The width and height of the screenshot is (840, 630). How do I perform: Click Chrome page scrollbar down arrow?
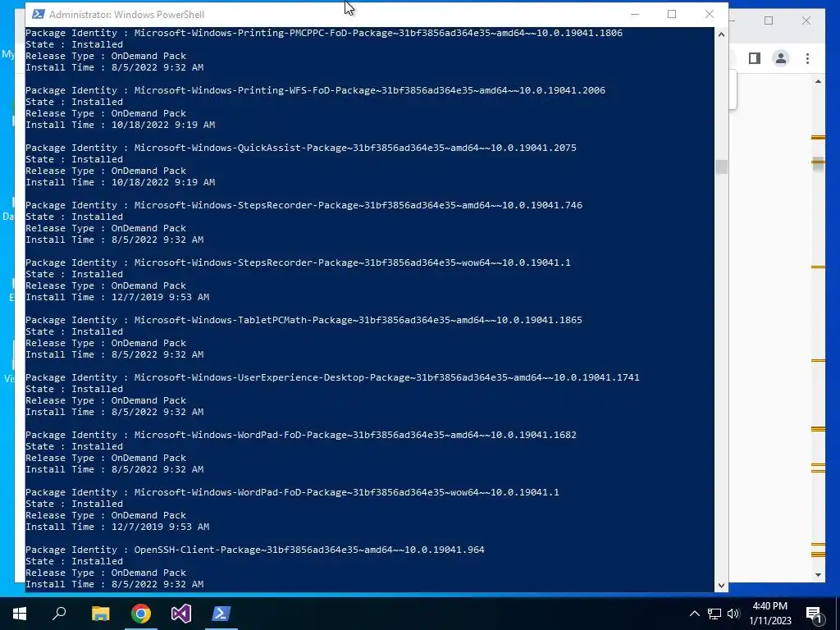point(818,575)
